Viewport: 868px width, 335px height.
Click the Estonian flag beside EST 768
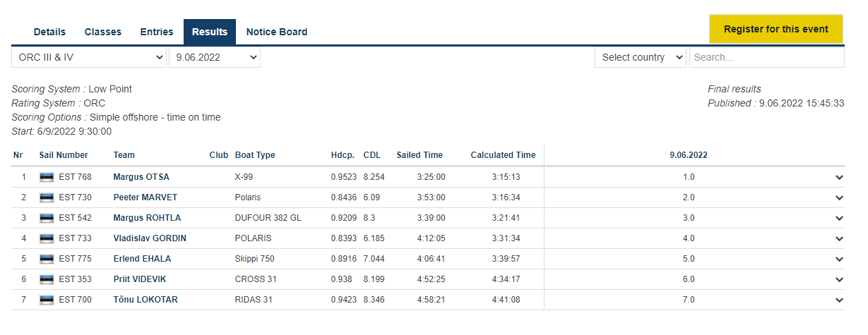point(47,177)
